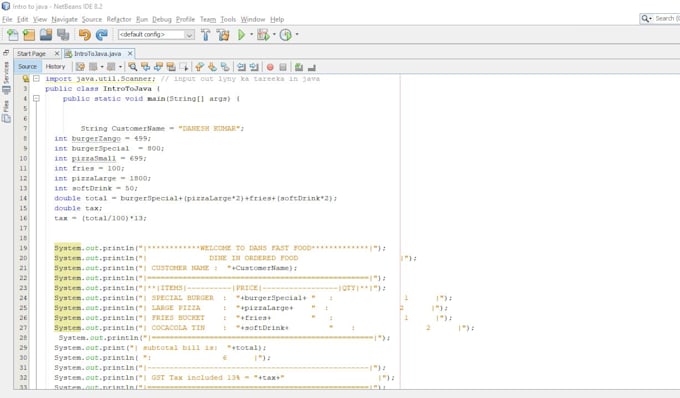Open the File menu
The width and height of the screenshot is (680, 398).
7,20
